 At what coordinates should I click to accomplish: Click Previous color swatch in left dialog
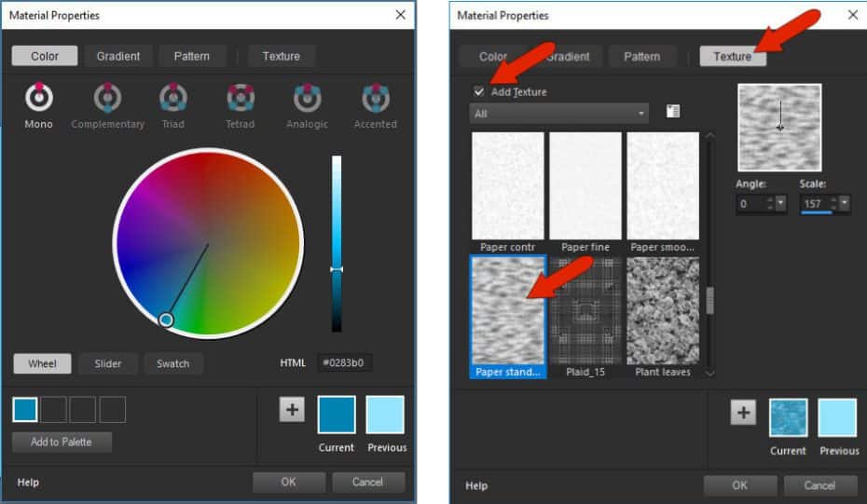(x=385, y=415)
